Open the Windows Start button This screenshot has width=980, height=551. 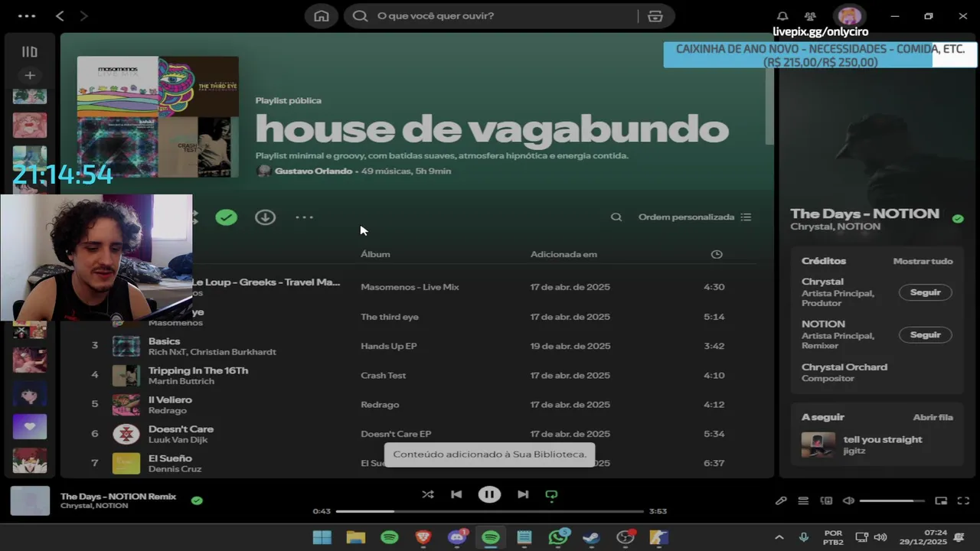(322, 537)
